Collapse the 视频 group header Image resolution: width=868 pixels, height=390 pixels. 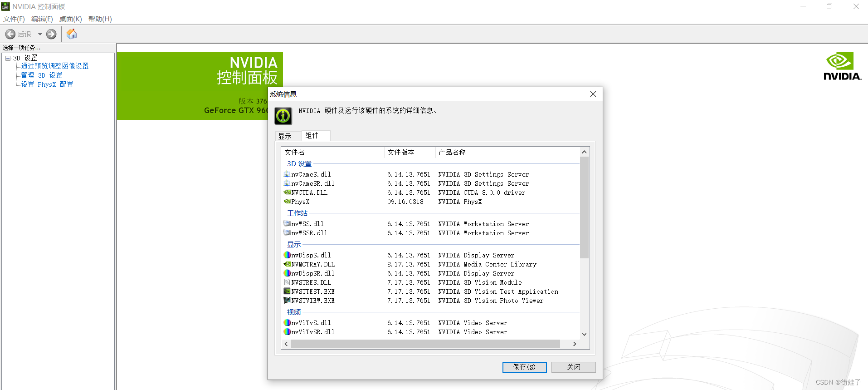click(x=294, y=312)
